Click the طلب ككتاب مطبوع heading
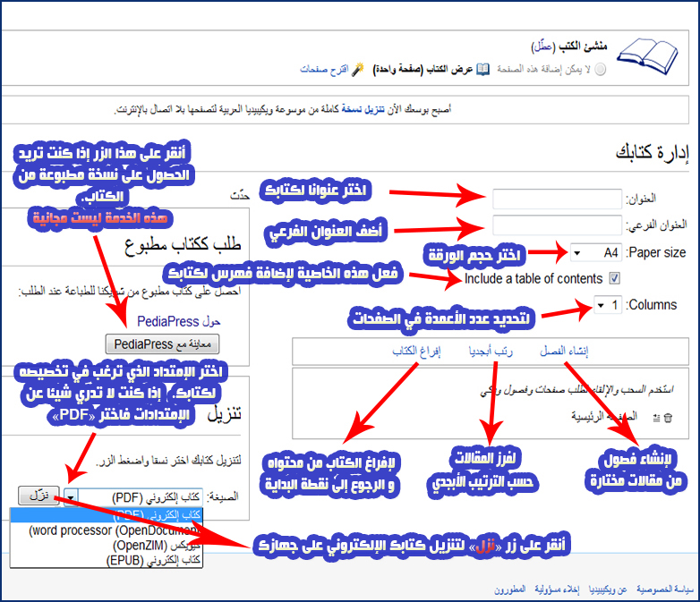Screen dimensions: 700x602 183,244
